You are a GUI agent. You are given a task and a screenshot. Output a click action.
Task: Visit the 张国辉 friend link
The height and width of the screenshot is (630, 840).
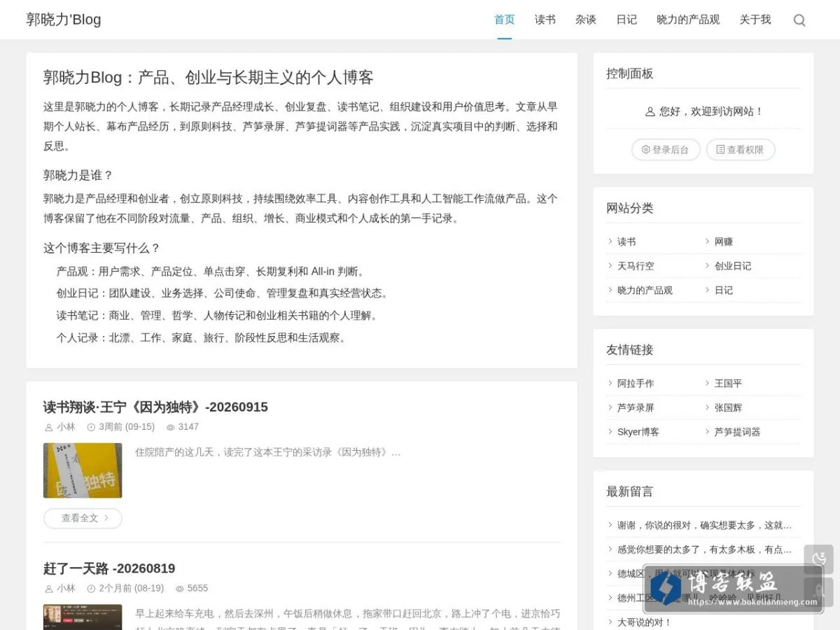coord(728,407)
